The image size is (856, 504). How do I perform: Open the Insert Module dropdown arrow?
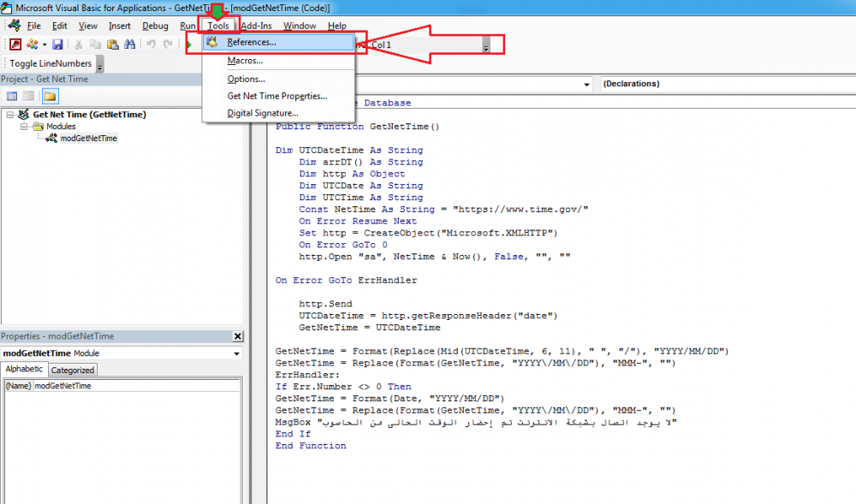pos(45,44)
